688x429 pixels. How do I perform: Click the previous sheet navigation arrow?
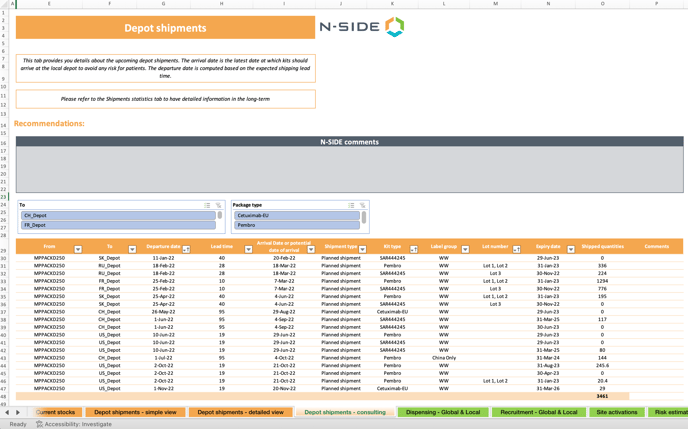7,412
